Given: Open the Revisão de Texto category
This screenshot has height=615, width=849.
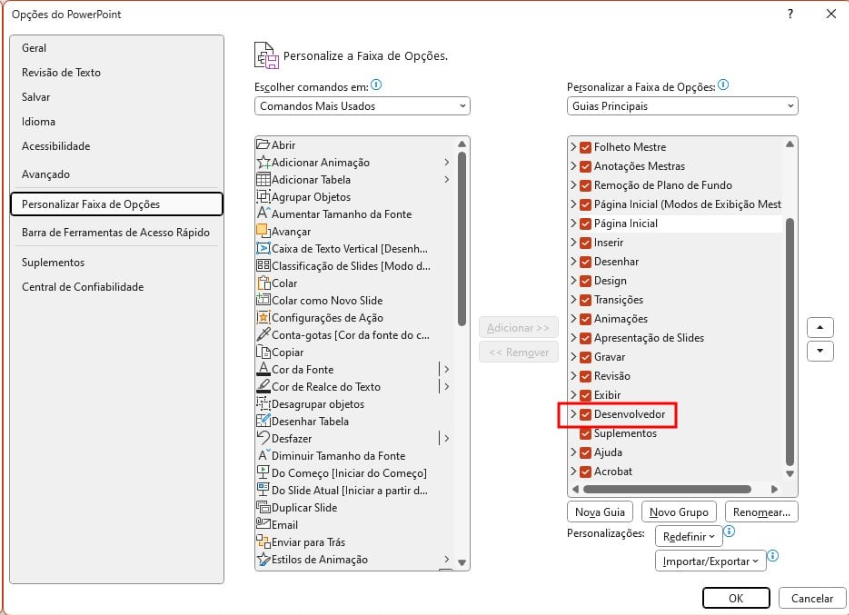Looking at the screenshot, I should coord(116,73).
